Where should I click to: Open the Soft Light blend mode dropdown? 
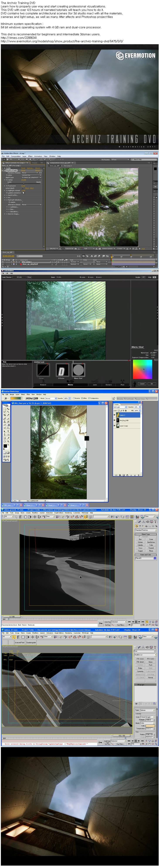[120, 407]
